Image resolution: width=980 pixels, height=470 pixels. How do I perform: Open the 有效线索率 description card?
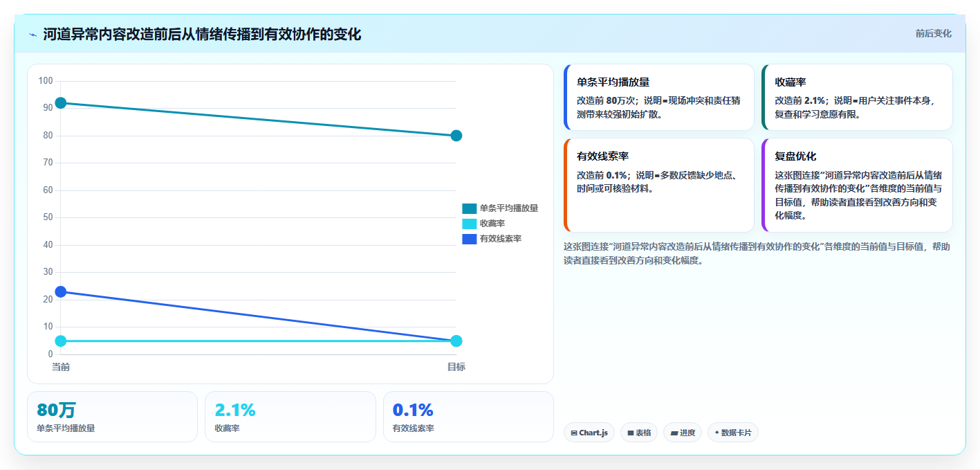pyautogui.click(x=659, y=185)
